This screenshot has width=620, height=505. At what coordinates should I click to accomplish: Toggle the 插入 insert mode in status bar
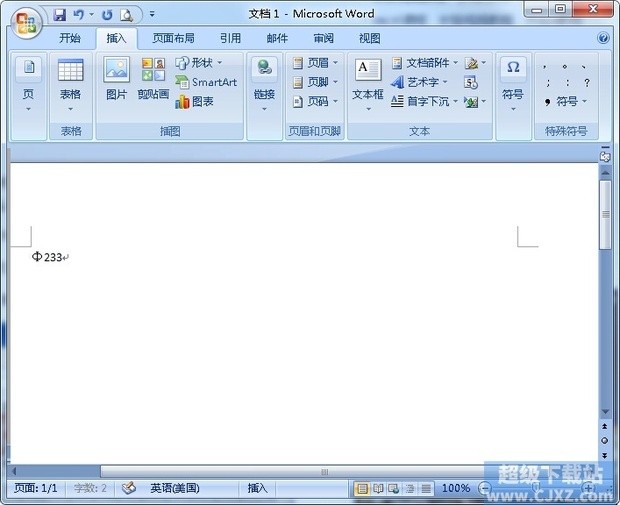coord(257,488)
